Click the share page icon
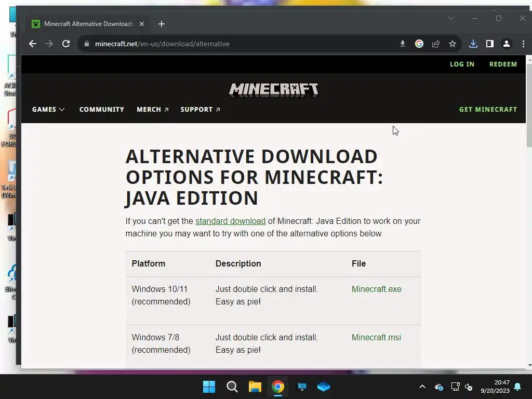Viewport: 532px width, 399px height. point(436,44)
